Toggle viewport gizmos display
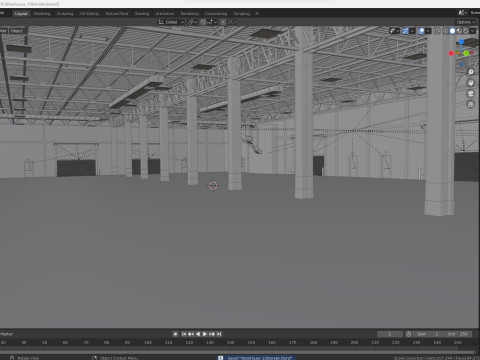The image size is (480, 360). pyautogui.click(x=405, y=31)
